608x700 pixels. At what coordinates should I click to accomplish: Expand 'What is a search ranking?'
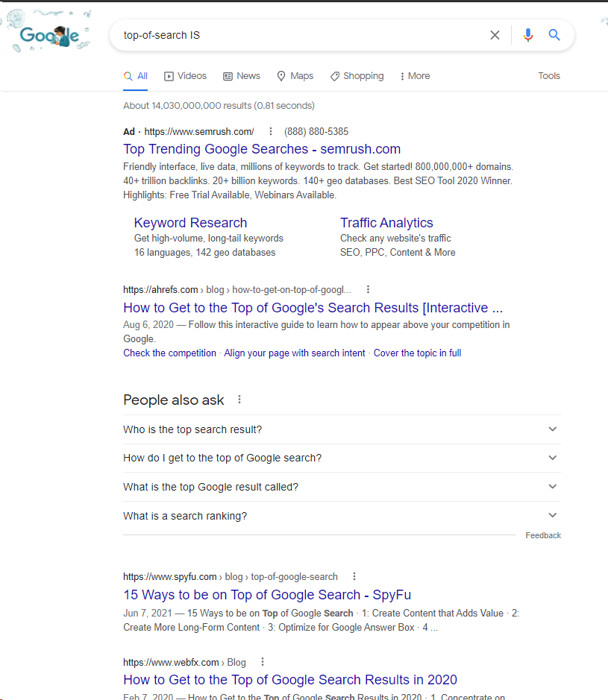click(x=342, y=516)
